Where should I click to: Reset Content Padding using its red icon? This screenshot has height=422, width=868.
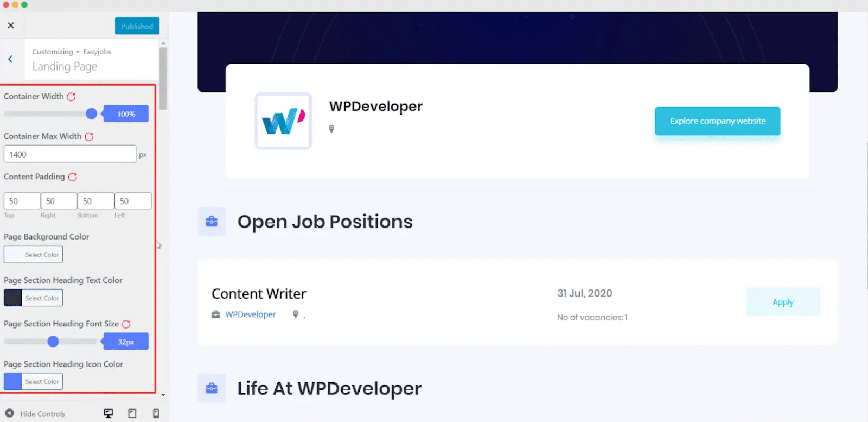[x=73, y=177]
